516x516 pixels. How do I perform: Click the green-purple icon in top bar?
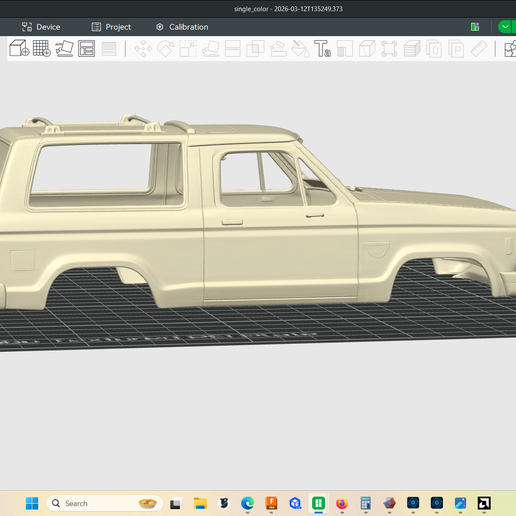click(x=475, y=27)
